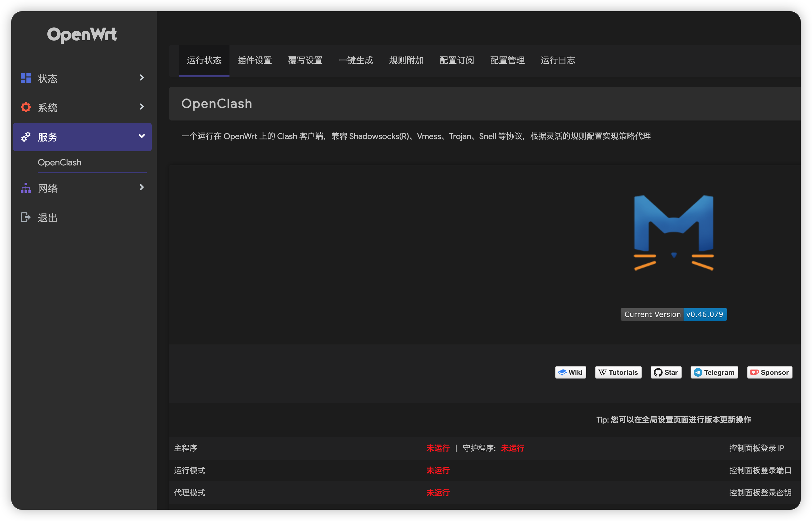Click the 代理模式 未运行 status

(x=438, y=493)
